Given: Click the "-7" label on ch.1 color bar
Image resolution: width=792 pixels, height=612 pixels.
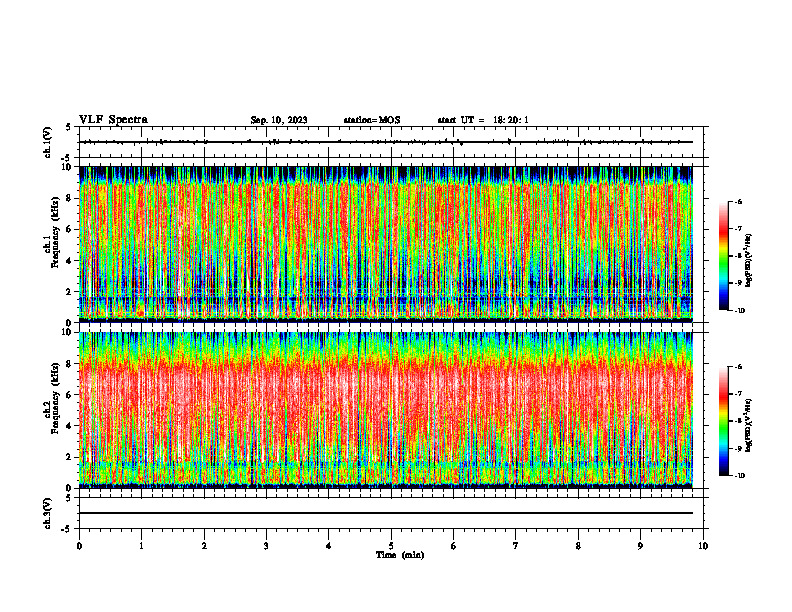Looking at the screenshot, I should point(738,229).
